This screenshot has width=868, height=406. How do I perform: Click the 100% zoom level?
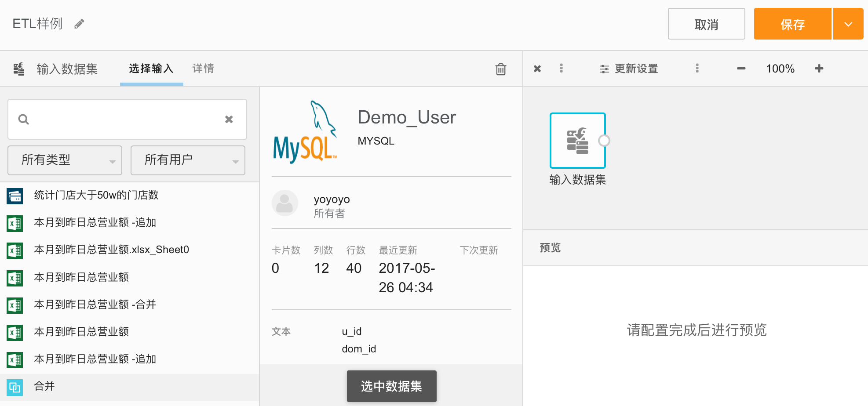pos(780,69)
